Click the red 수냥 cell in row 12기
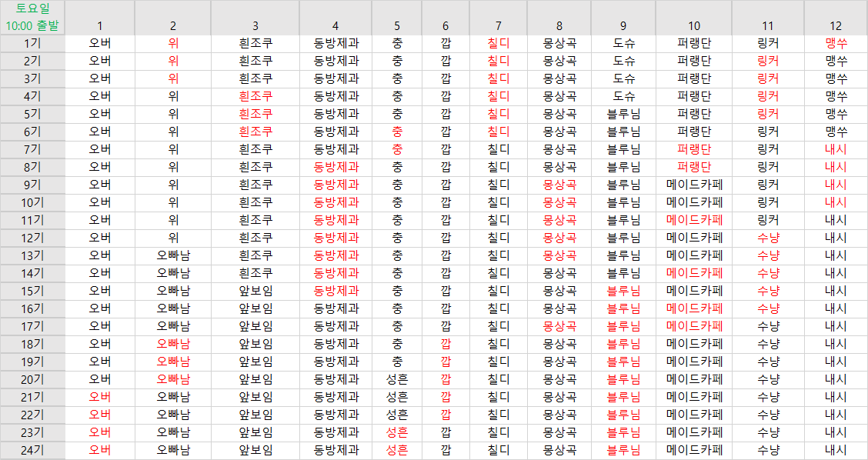This screenshot has height=460, width=868. 768,238
